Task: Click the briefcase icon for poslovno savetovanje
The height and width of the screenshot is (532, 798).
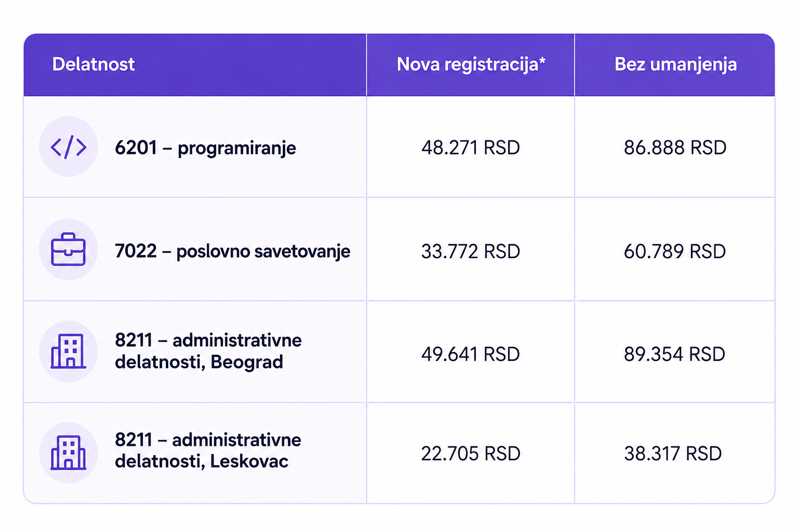Action: [x=69, y=250]
